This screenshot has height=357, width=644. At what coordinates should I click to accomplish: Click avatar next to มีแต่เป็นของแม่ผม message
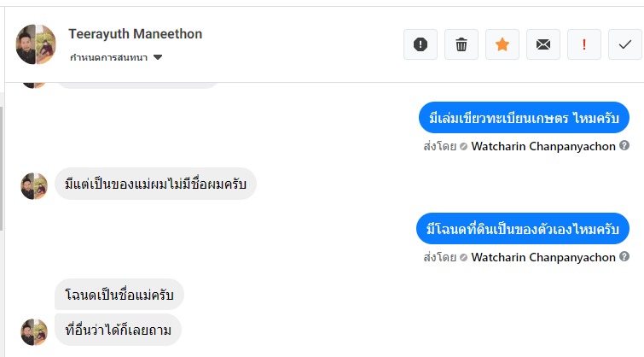click(x=34, y=185)
